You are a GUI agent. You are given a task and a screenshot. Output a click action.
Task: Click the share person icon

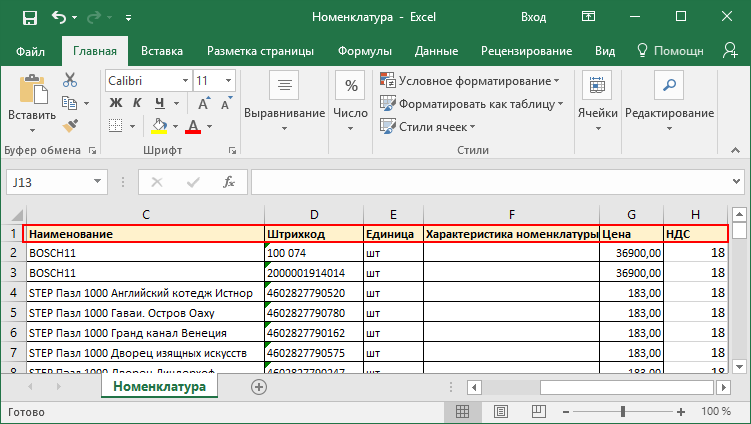(x=730, y=50)
